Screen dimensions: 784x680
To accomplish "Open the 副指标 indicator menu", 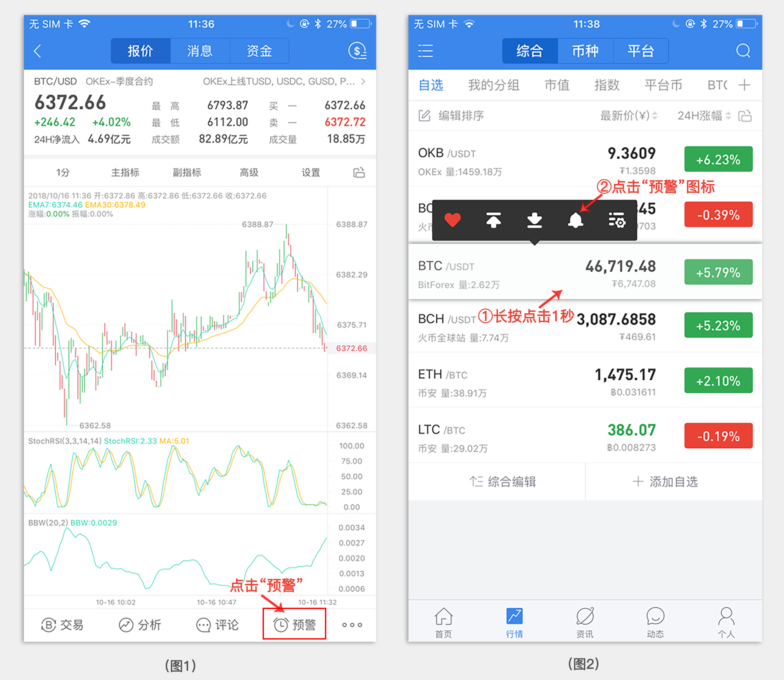I will (187, 173).
